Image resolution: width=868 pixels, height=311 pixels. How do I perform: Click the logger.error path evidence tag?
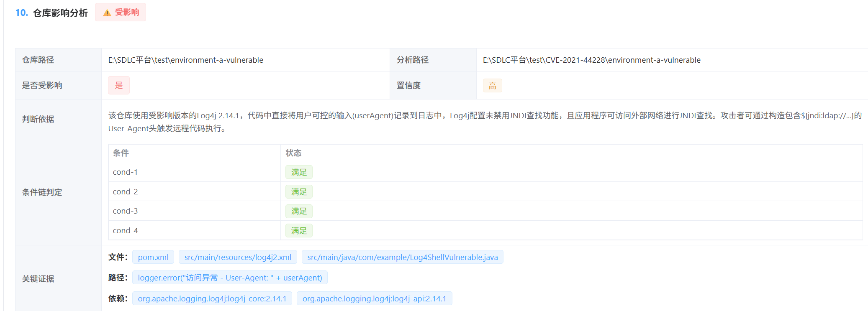point(230,278)
